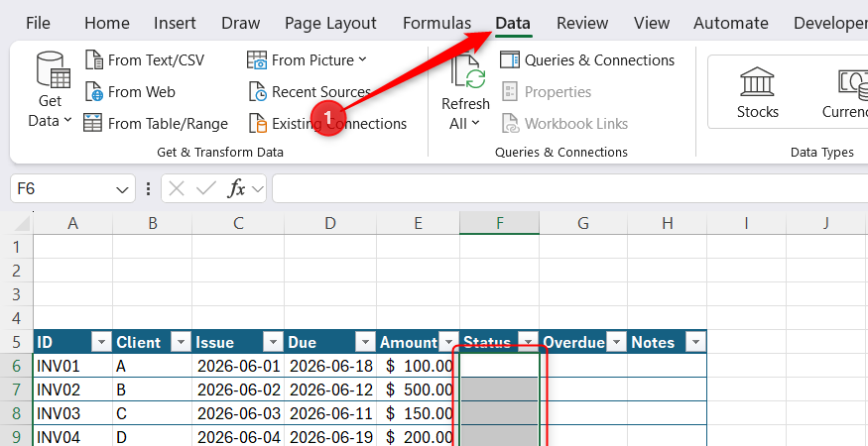The width and height of the screenshot is (868, 446).
Task: Import data From Text/CSV
Action: coord(145,59)
